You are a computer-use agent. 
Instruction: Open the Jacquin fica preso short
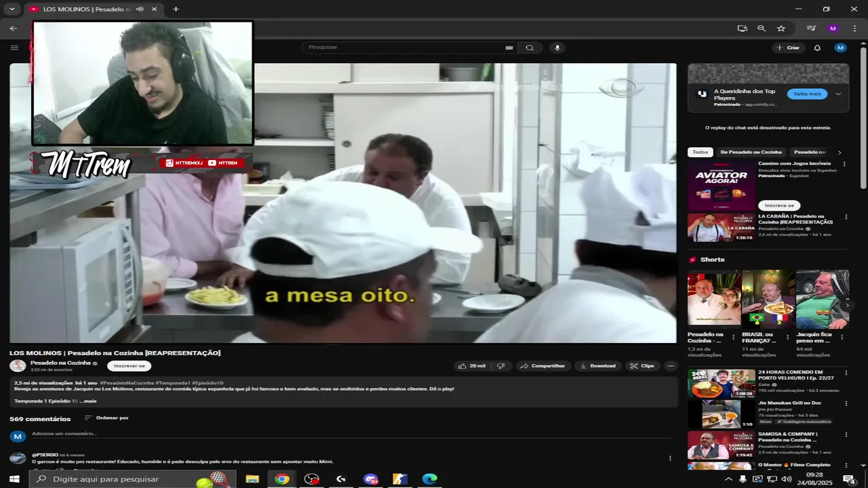tap(822, 300)
